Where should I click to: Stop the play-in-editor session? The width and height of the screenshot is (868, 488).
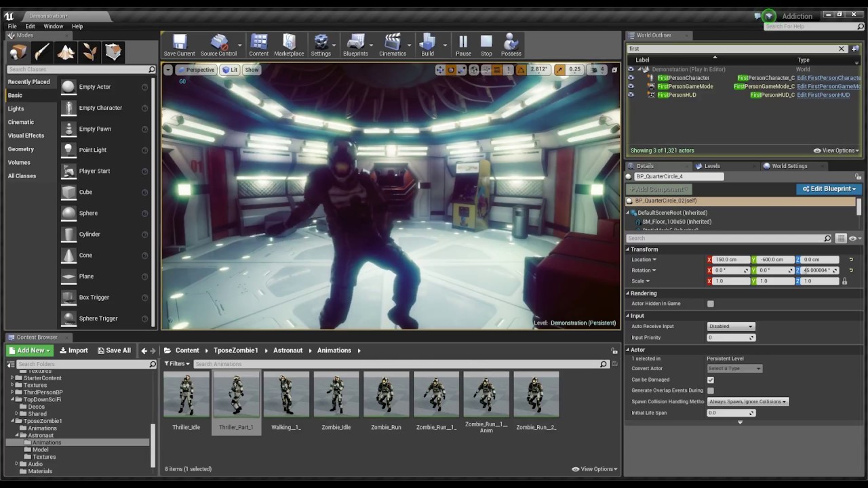click(x=486, y=45)
